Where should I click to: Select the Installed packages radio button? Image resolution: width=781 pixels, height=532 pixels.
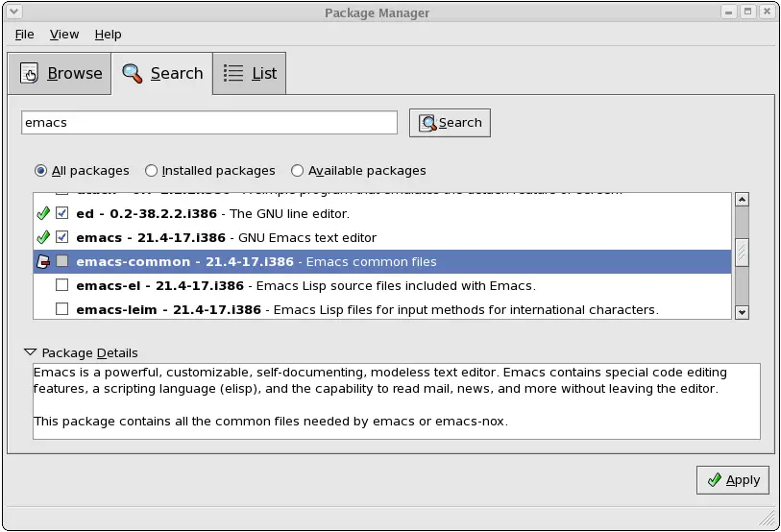tap(152, 171)
